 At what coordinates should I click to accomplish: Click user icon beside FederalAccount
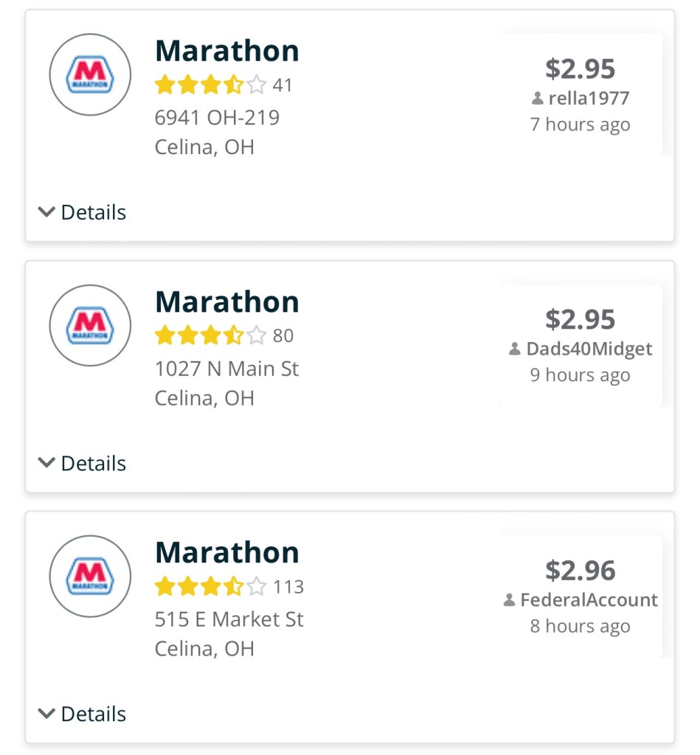tap(509, 600)
